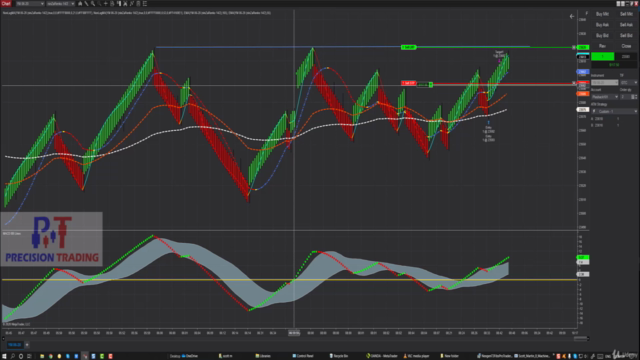This screenshot has height=360, width=640.
Task: Click Sell Ask button
Action: 626,25
